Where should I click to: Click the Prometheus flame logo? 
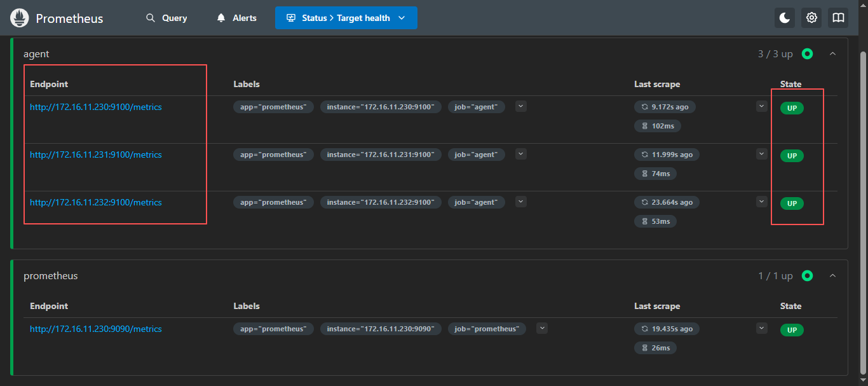point(20,18)
